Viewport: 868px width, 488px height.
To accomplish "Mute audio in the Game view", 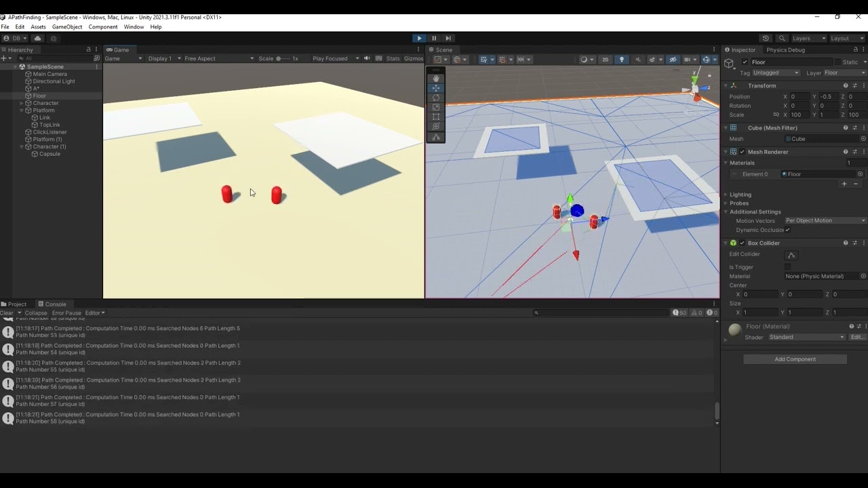I will coord(367,58).
